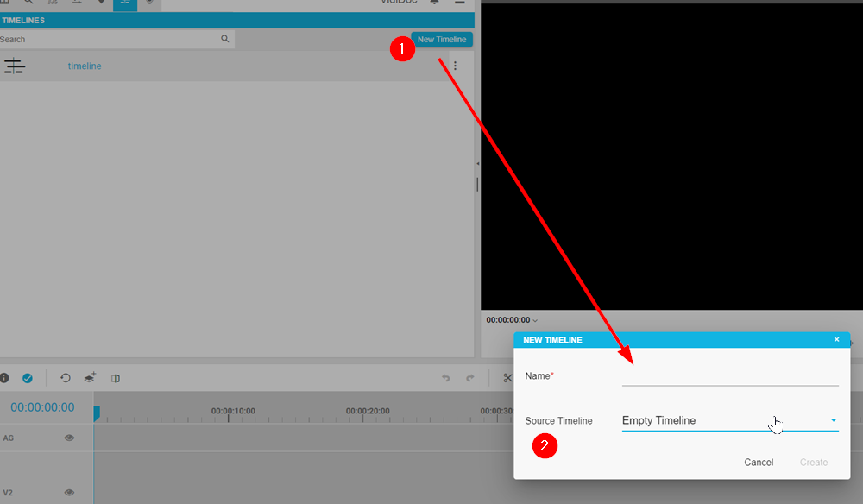863x504 pixels.
Task: Toggle visibility of the V2 track
Action: [x=69, y=493]
